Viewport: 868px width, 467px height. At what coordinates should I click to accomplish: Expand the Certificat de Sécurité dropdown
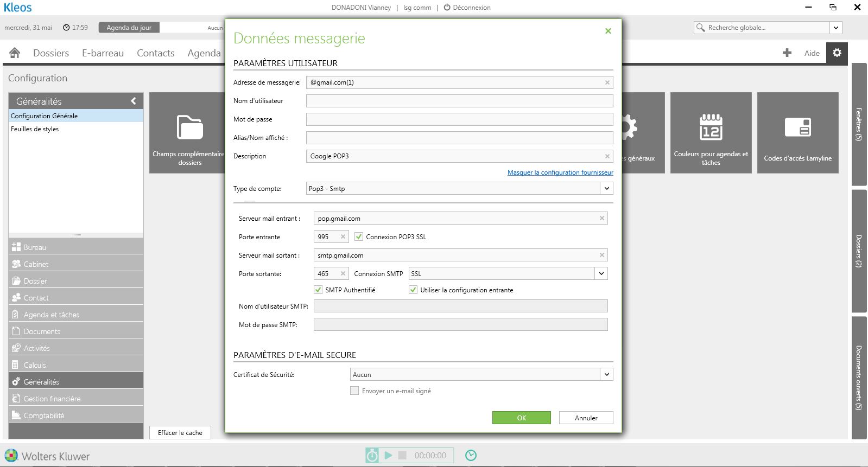606,374
